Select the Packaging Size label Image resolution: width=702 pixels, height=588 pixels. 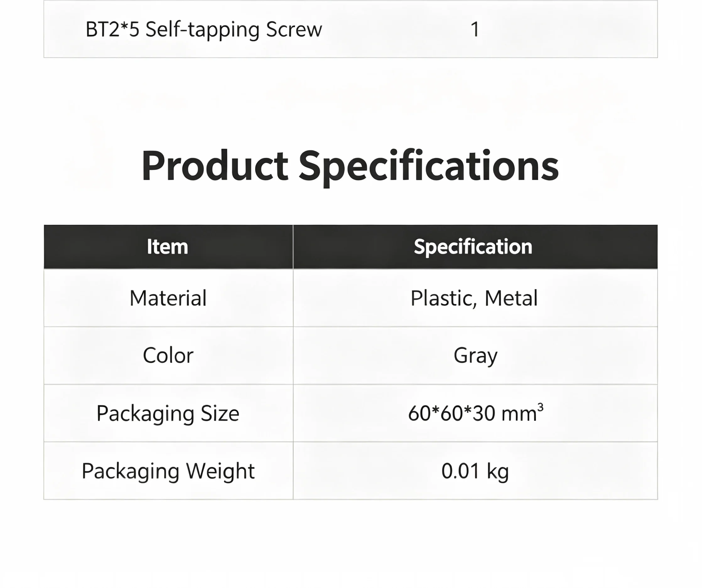pos(168,414)
